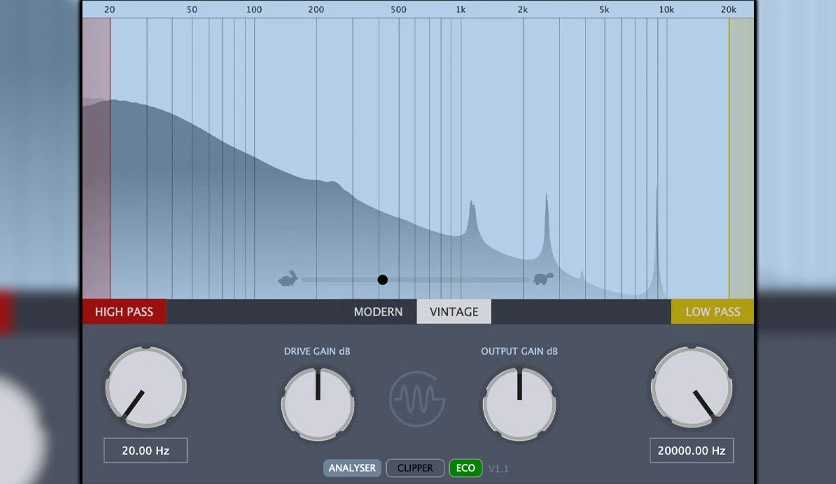Click the OUTPUT GAIN dB label
This screenshot has width=836, height=484.
[x=519, y=351]
